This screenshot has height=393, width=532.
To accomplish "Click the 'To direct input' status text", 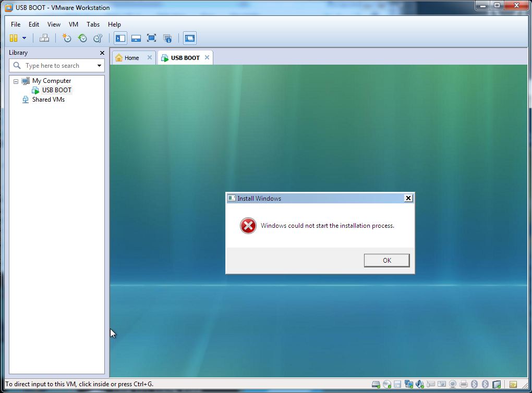I will [x=79, y=384].
